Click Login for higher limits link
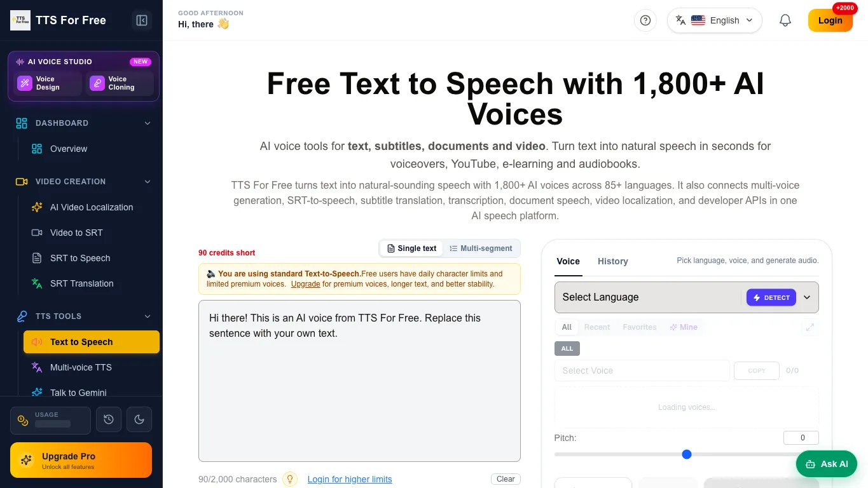This screenshot has width=868, height=488. point(350,479)
